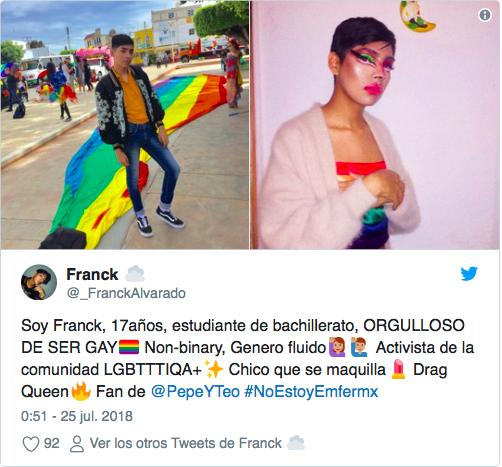Open the info icon on the photo
502x467 pixels.
(485, 15)
